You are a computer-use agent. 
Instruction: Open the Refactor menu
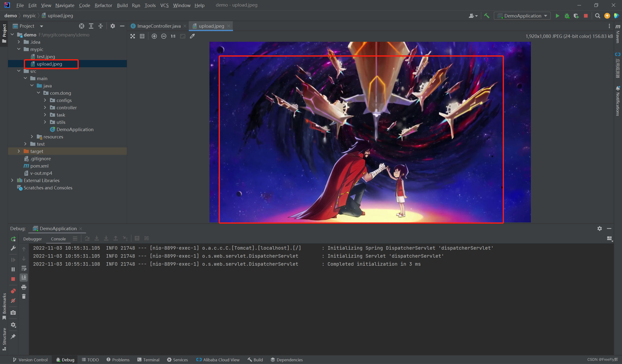[x=103, y=5]
